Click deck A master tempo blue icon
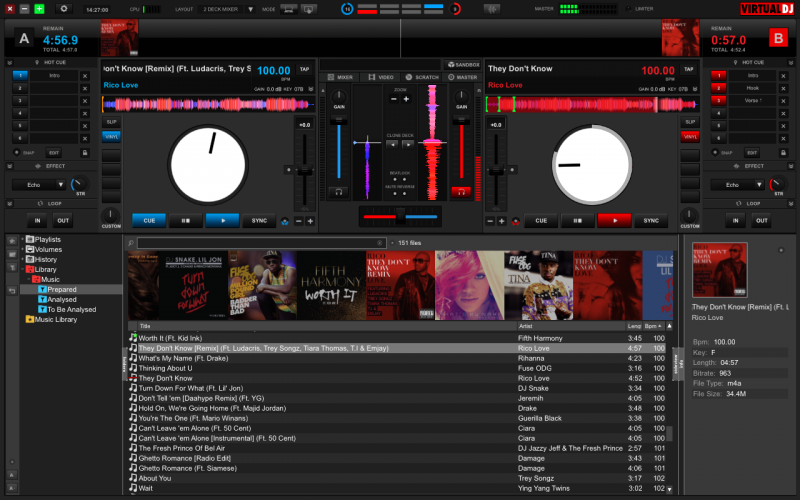 click(285, 221)
